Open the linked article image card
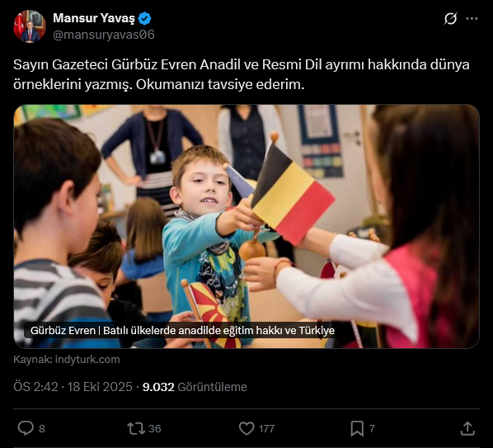Screen dimensions: 493x448 point(246,226)
